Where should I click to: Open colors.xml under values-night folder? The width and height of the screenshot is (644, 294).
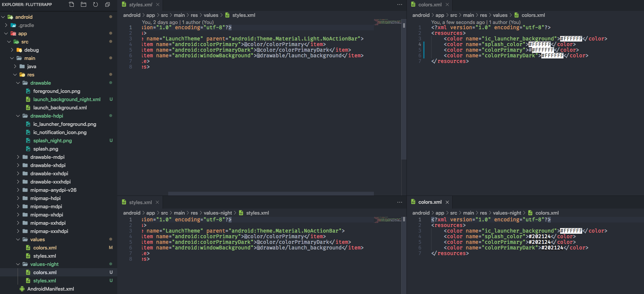[45, 272]
